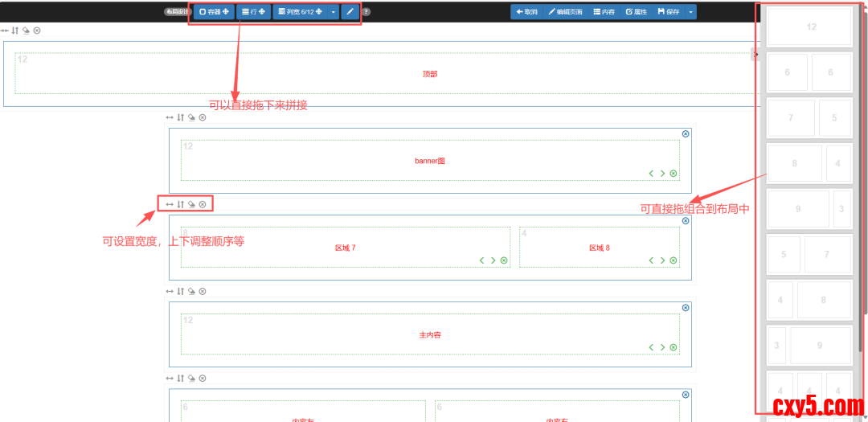Open the 列宽 6/12 dropdown arrow
The width and height of the screenshot is (868, 422).
[334, 12]
